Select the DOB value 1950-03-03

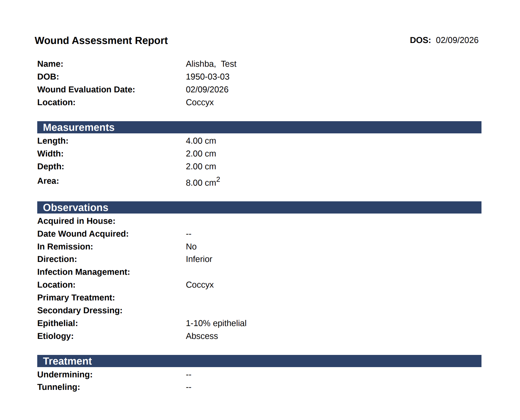(x=208, y=77)
